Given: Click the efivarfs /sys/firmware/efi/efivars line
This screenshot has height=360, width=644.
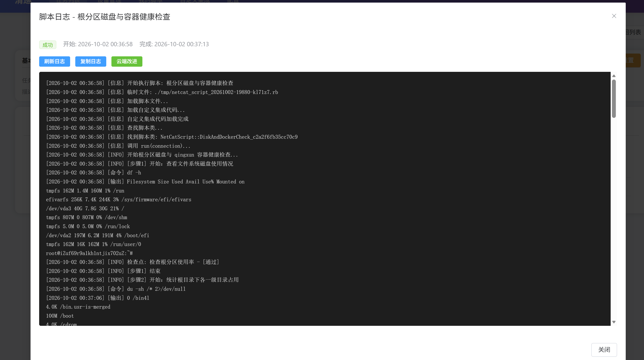Looking at the screenshot, I should coord(119,200).
